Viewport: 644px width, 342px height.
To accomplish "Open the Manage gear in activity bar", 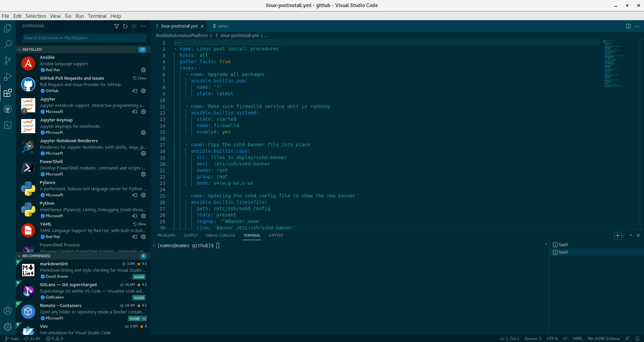I will pyautogui.click(x=8, y=327).
